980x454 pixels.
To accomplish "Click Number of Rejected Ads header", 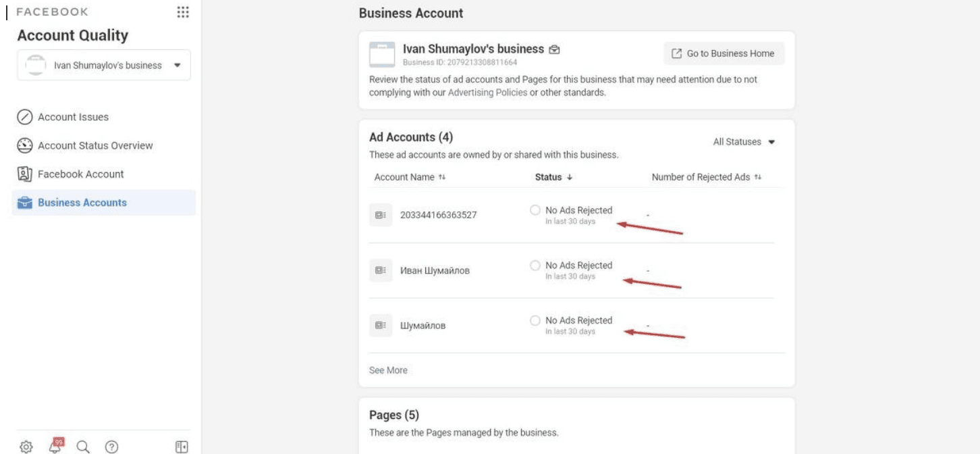I will pos(701,177).
